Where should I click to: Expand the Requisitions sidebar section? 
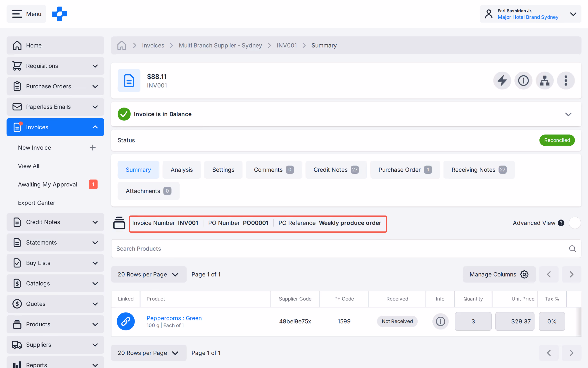click(55, 66)
